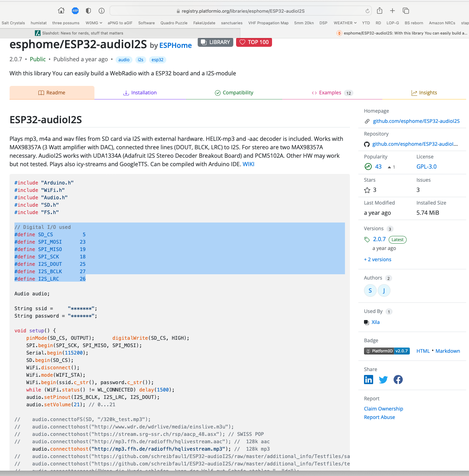469x476 pixels.
Task: Follow the WIKI link in the readme
Action: [248, 164]
